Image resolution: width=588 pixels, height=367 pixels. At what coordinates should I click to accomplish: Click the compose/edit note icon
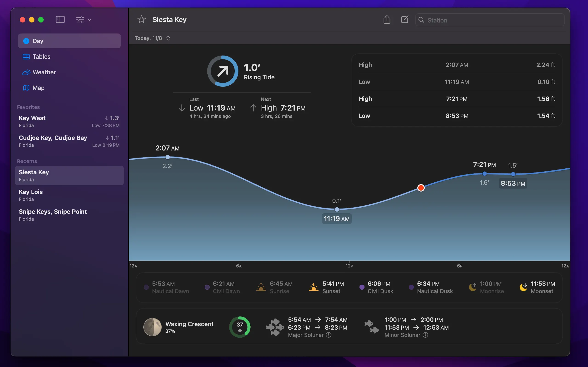pos(404,19)
